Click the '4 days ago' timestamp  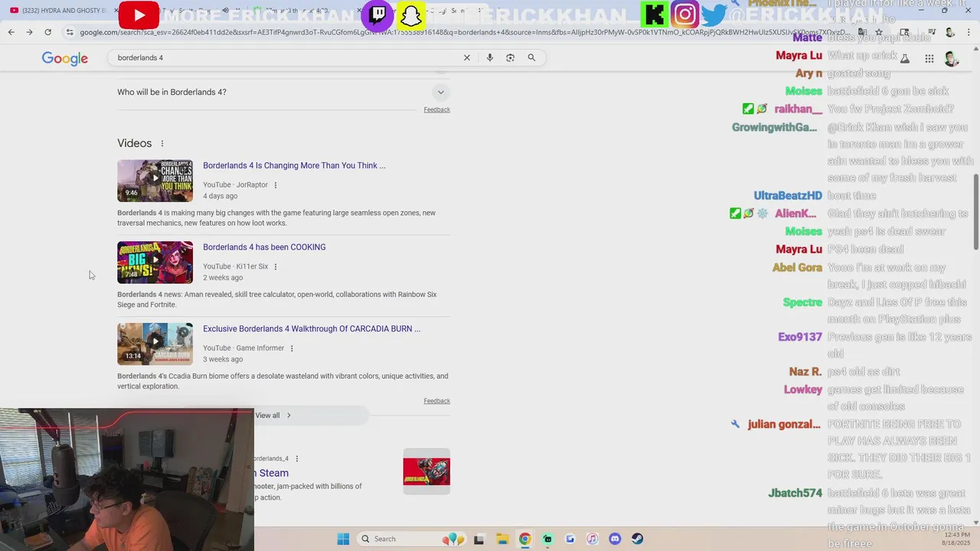coord(220,196)
